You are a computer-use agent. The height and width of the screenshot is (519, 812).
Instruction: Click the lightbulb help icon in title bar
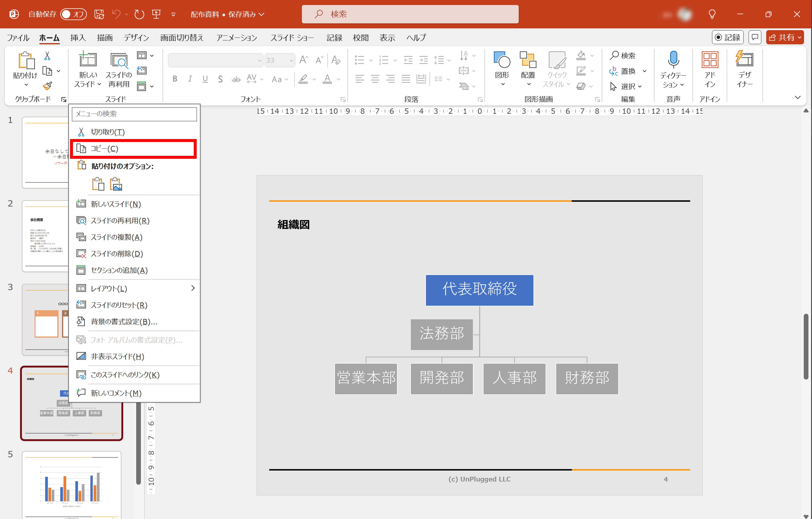712,14
